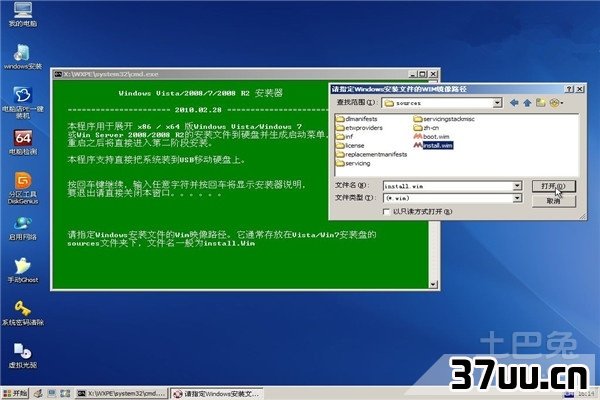This screenshot has width=600, height=400.
Task: Launch the 分区工具 DiskGenius icon
Action: pyautogui.click(x=23, y=188)
